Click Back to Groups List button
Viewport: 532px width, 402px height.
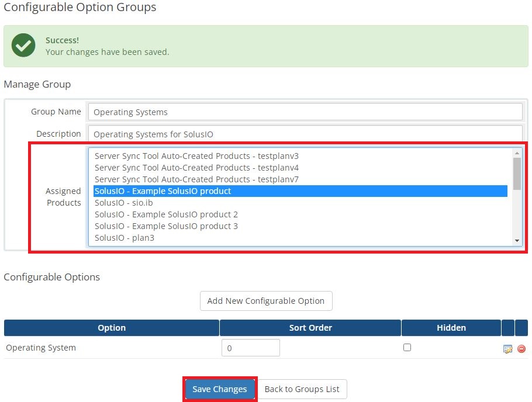pos(302,389)
